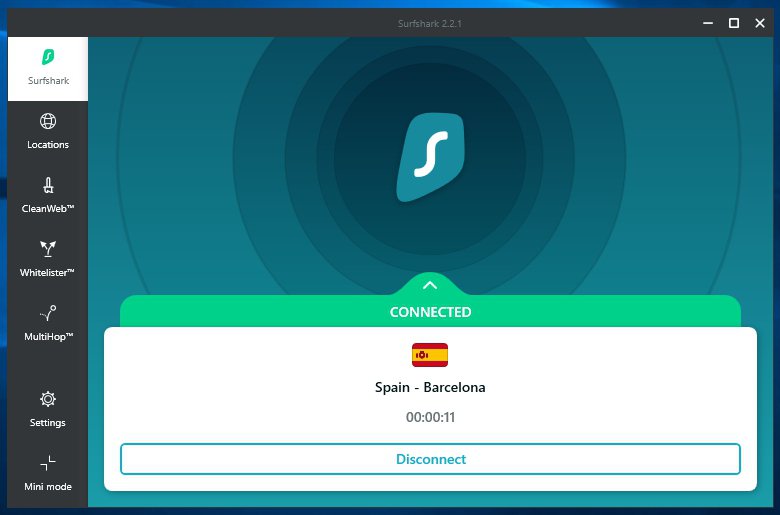Viewport: 780px width, 515px height.
Task: Minimize the Surfshark window
Action: pyautogui.click(x=706, y=22)
